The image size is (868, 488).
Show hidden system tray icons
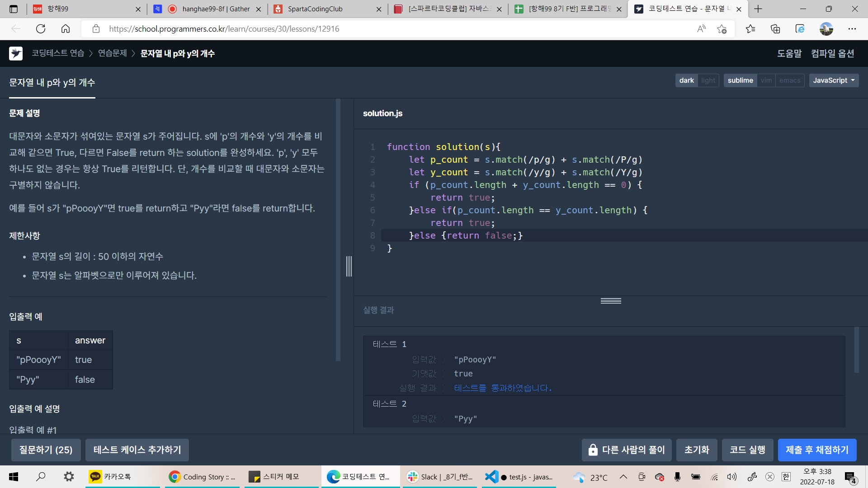click(x=623, y=477)
